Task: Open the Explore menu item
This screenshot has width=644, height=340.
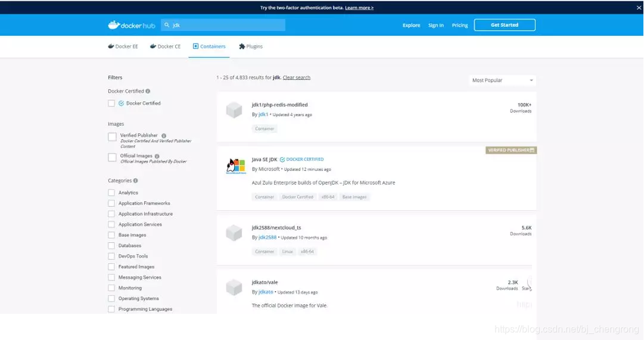Action: [411, 25]
